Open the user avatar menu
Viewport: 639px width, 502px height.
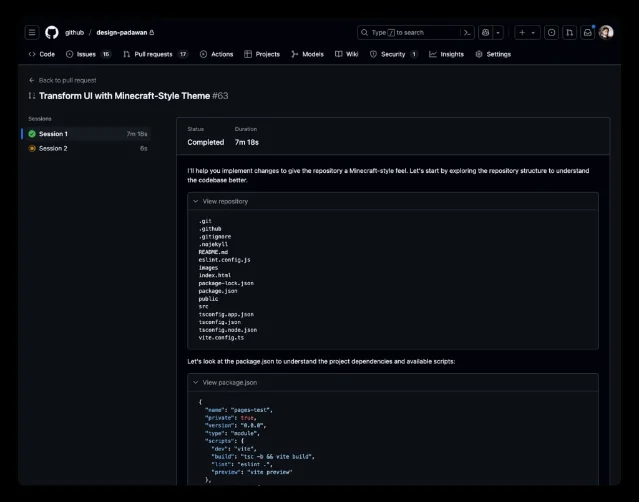click(606, 33)
